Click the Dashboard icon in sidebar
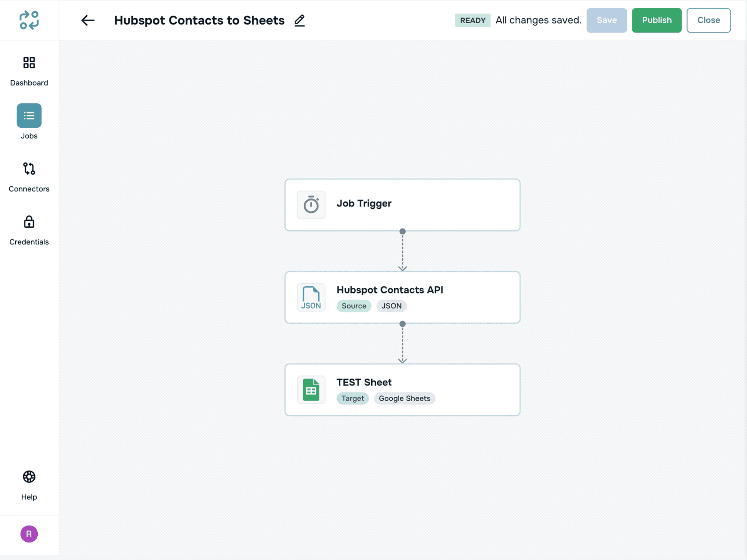This screenshot has width=747, height=560. point(29,63)
